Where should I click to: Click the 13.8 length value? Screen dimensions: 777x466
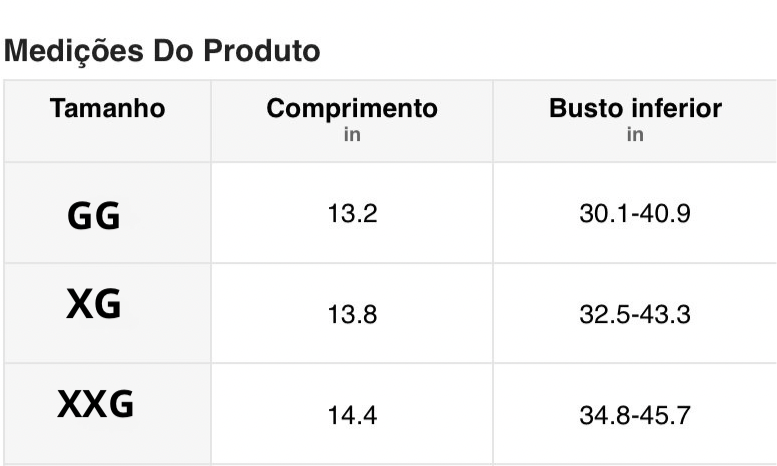[352, 315]
